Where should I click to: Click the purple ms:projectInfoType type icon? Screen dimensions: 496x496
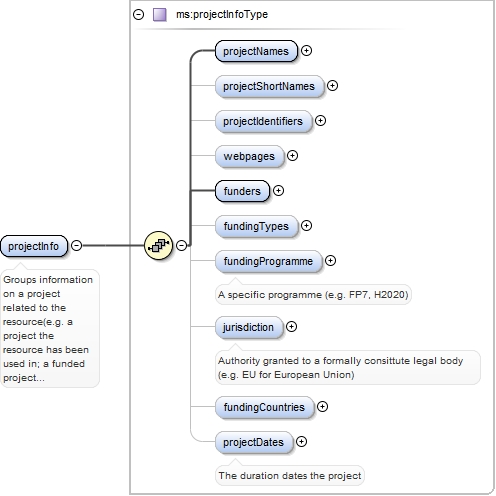click(160, 15)
